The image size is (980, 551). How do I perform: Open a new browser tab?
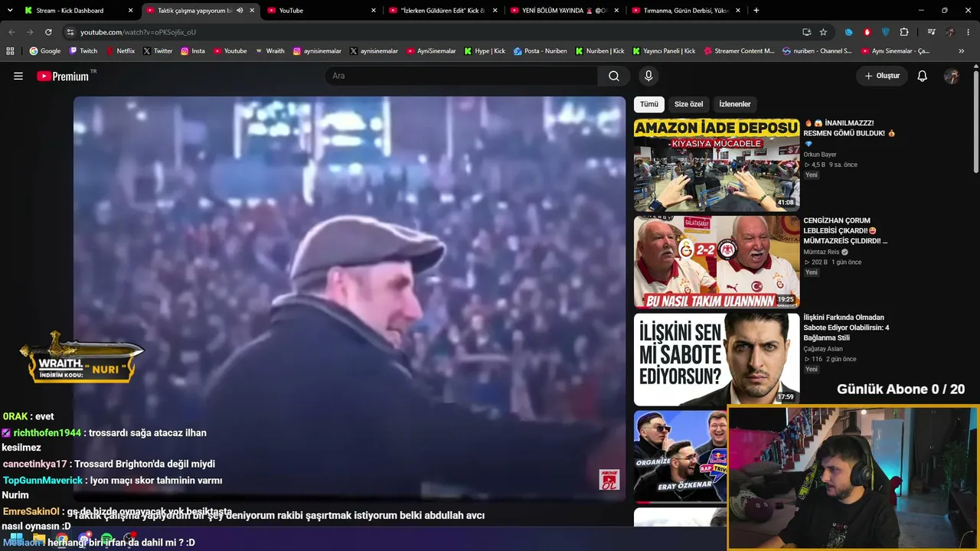[756, 11]
